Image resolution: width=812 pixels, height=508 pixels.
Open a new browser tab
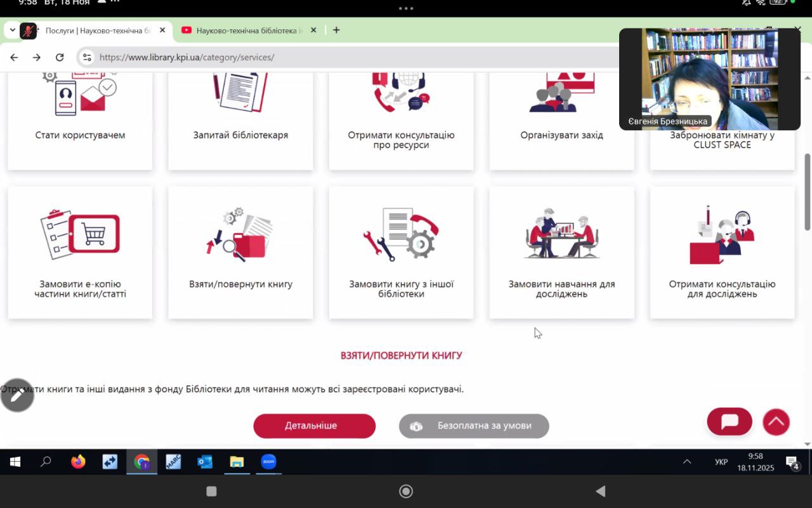[336, 30]
